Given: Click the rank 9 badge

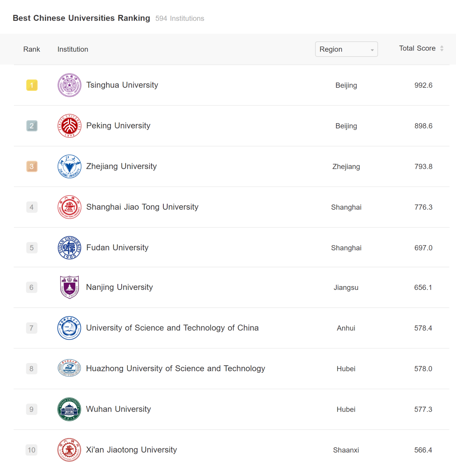Looking at the screenshot, I should (x=32, y=409).
